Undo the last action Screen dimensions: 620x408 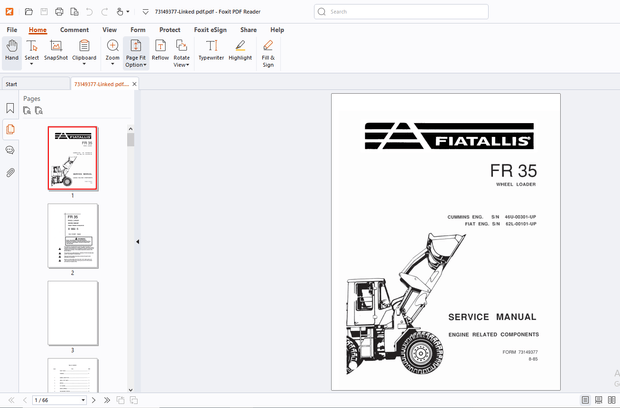(89, 12)
